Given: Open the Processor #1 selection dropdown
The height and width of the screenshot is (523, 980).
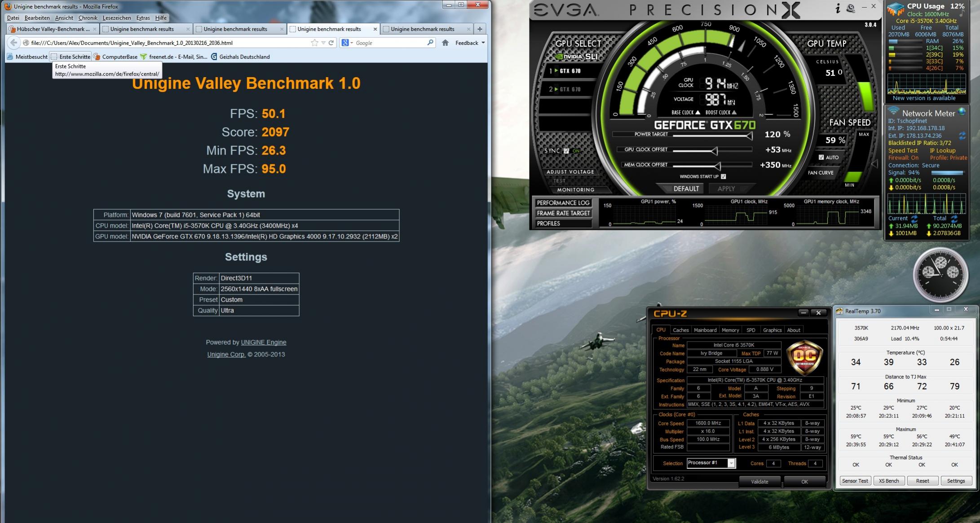Looking at the screenshot, I should 731,463.
